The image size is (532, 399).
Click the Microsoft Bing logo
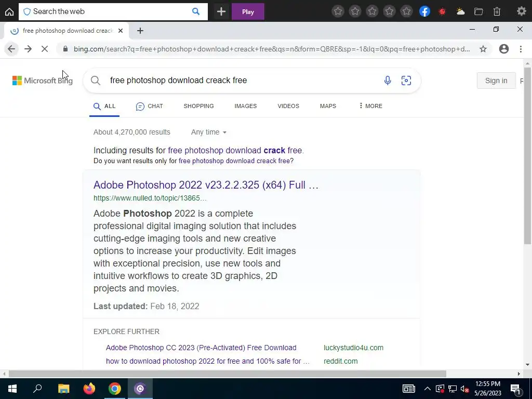click(x=43, y=81)
